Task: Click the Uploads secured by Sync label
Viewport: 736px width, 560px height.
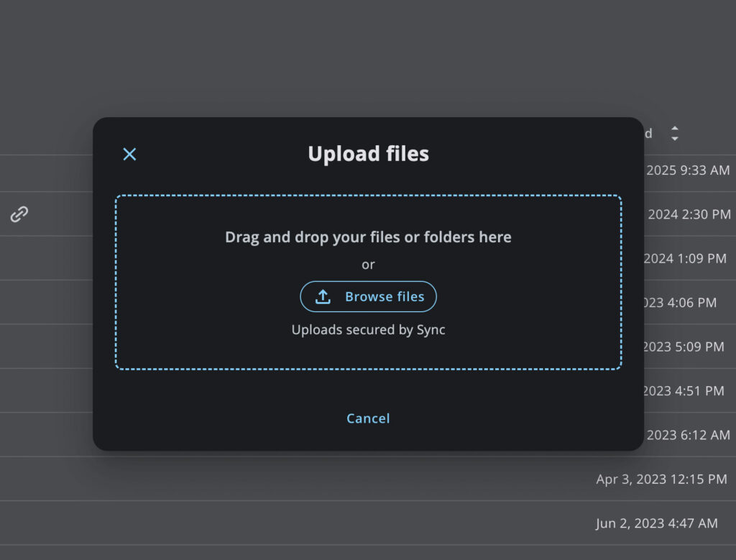Action: tap(368, 329)
